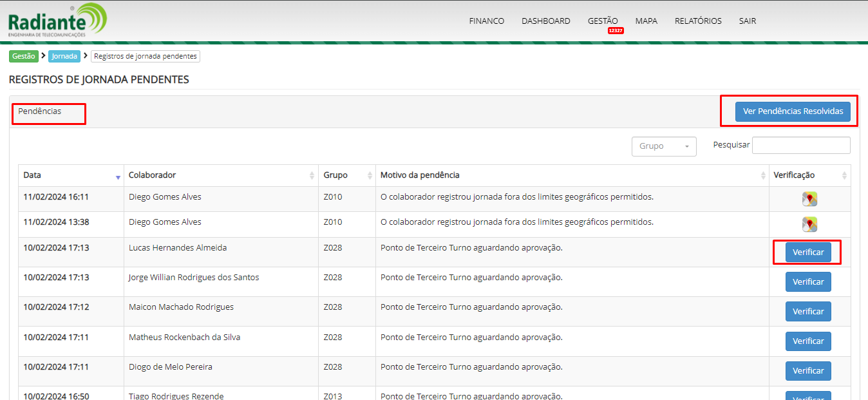Click the Radiante logo
Viewport: 868px width, 400px height.
tap(57, 21)
